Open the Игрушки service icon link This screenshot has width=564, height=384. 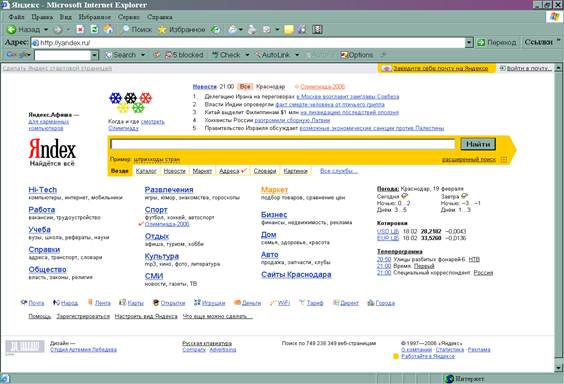(x=209, y=303)
